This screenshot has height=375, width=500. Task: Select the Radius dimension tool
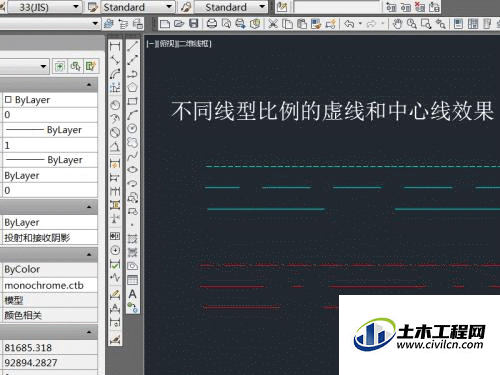coord(115,105)
